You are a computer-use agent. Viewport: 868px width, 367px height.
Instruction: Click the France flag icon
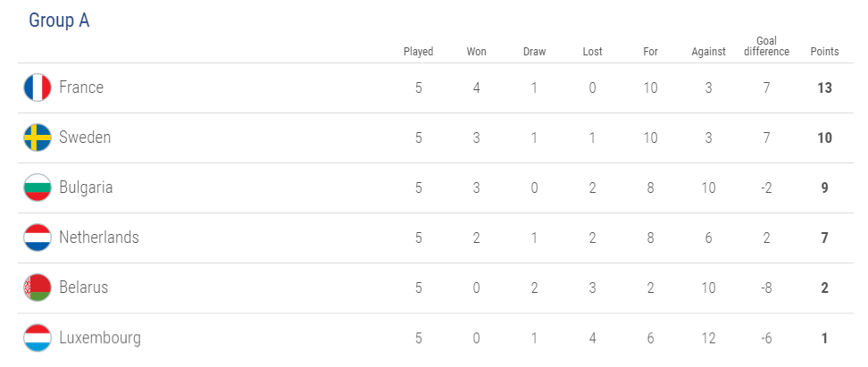[38, 88]
